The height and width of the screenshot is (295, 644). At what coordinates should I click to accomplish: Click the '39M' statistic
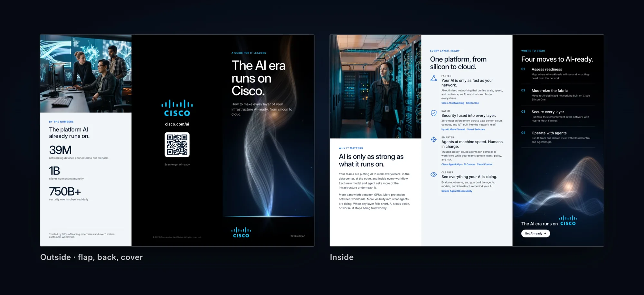[x=60, y=150]
